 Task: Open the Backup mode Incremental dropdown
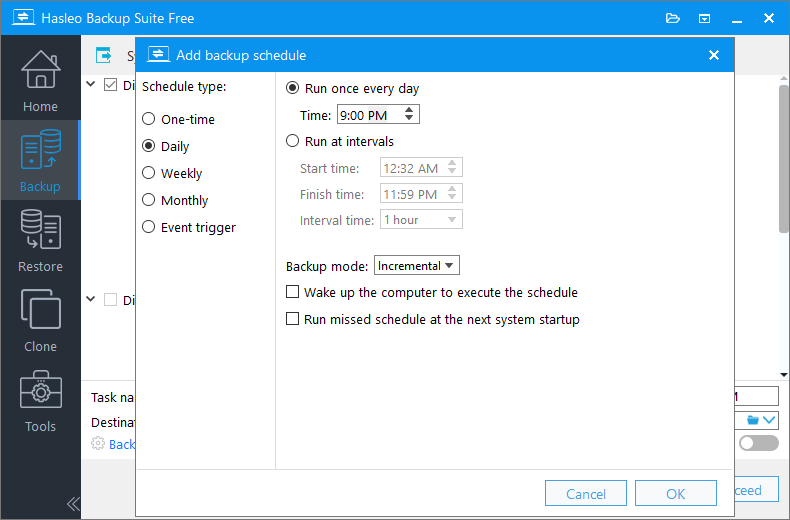417,266
